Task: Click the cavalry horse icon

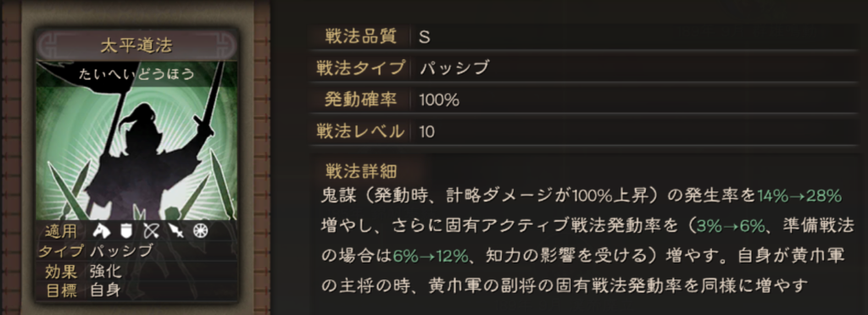Action: (x=100, y=231)
